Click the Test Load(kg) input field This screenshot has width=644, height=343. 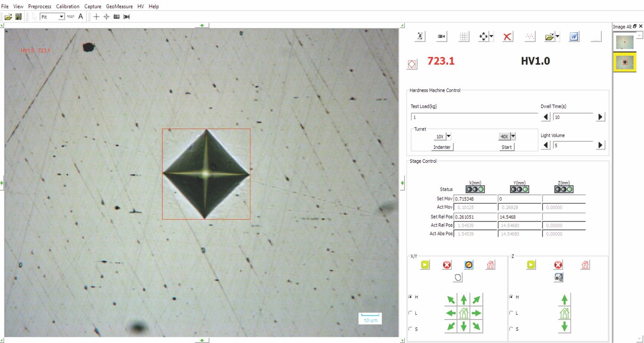click(x=474, y=117)
